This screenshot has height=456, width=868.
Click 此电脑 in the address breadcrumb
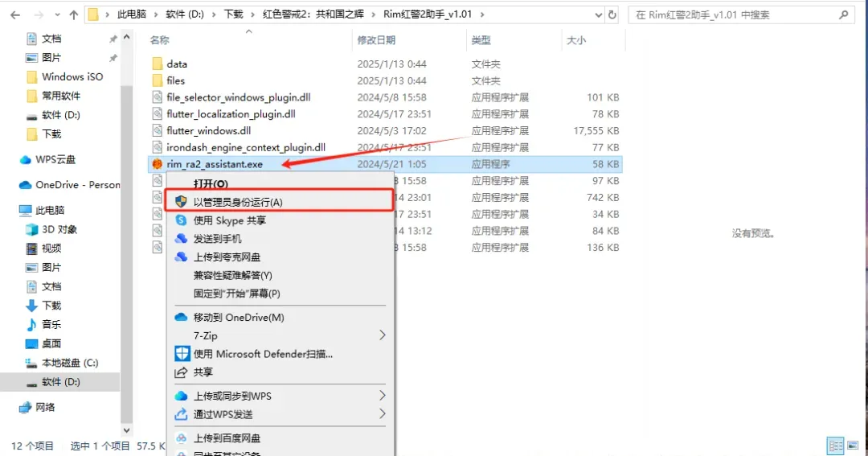pyautogui.click(x=132, y=14)
